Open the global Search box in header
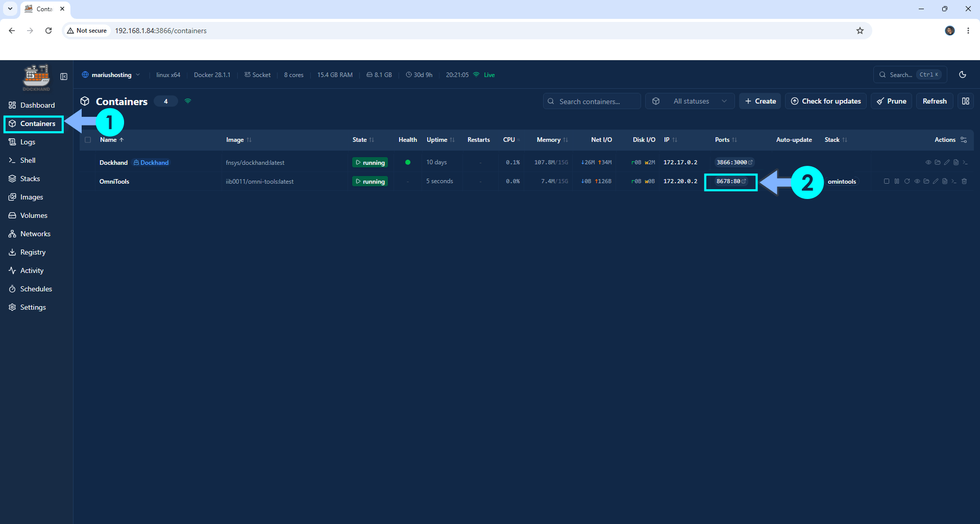Viewport: 980px width, 524px height. (910, 74)
